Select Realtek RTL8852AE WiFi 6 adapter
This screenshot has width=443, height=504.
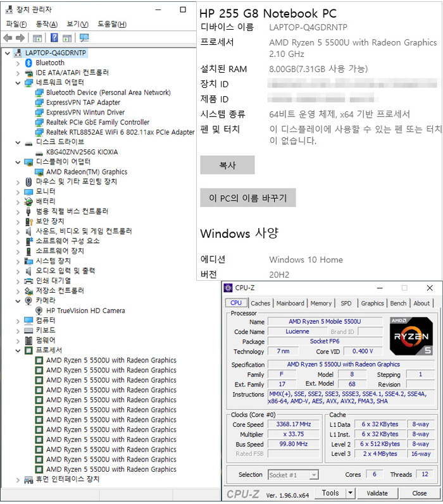120,132
